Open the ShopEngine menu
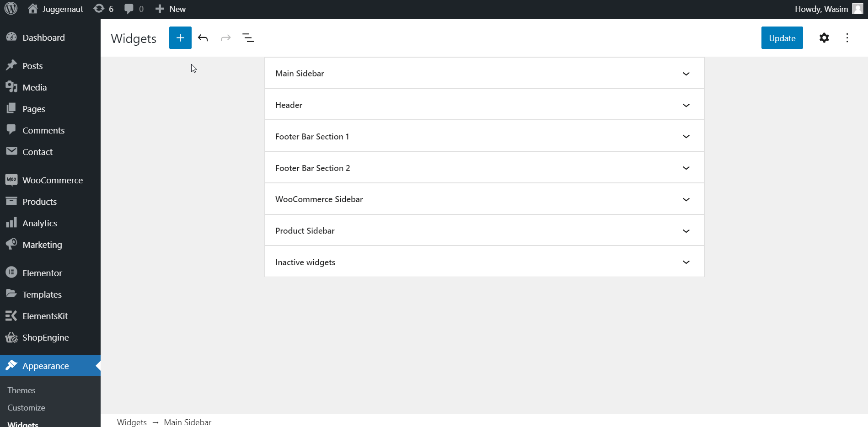Image resolution: width=868 pixels, height=427 pixels. (x=50, y=337)
